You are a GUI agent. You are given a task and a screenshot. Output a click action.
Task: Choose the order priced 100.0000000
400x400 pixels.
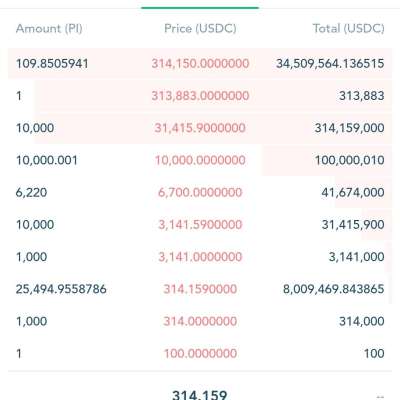(200, 353)
